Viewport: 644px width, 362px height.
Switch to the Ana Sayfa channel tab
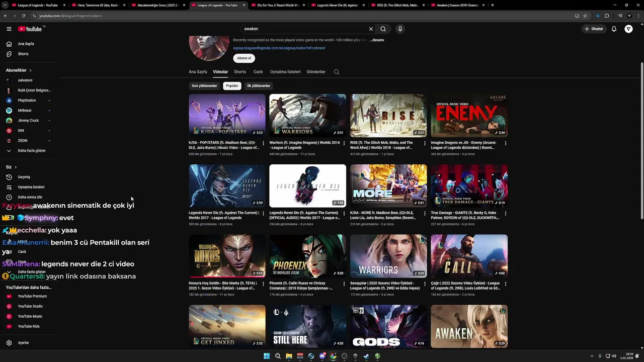click(x=198, y=72)
